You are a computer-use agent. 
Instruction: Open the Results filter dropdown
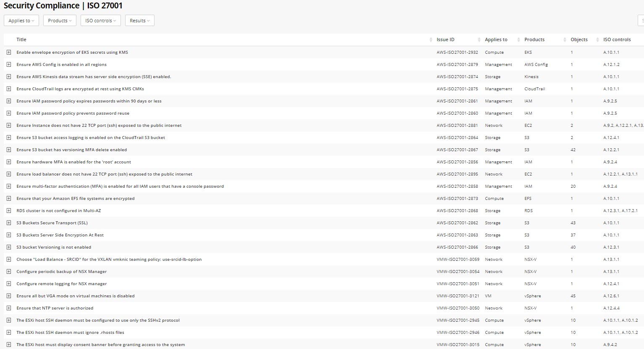(x=140, y=21)
